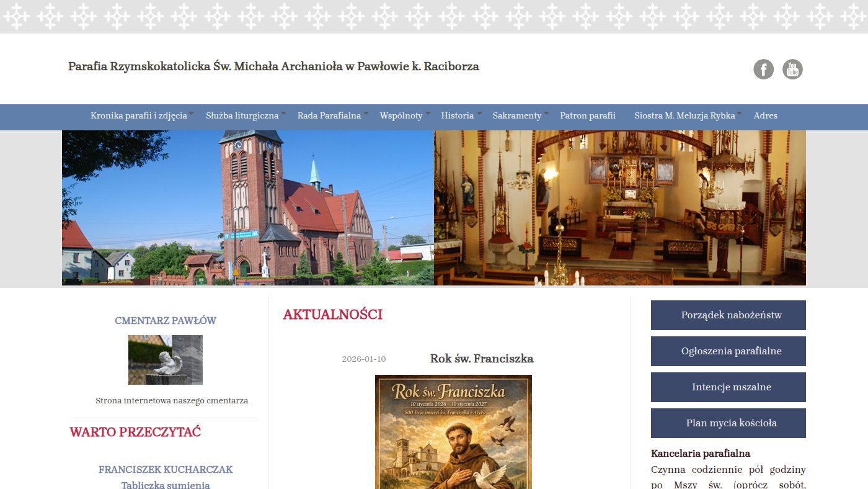This screenshot has height=489, width=868.
Task: Open the Tabliczka sumienia link
Action: pos(166,485)
